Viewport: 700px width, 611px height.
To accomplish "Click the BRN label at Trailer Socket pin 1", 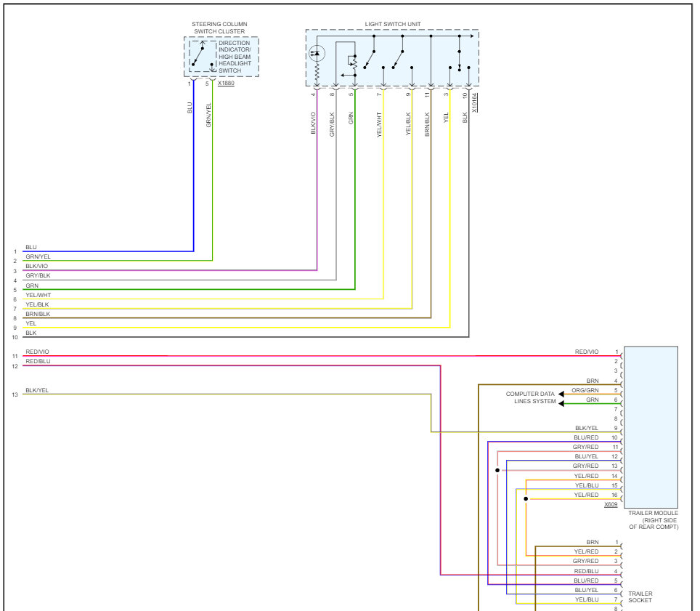I will [593, 542].
